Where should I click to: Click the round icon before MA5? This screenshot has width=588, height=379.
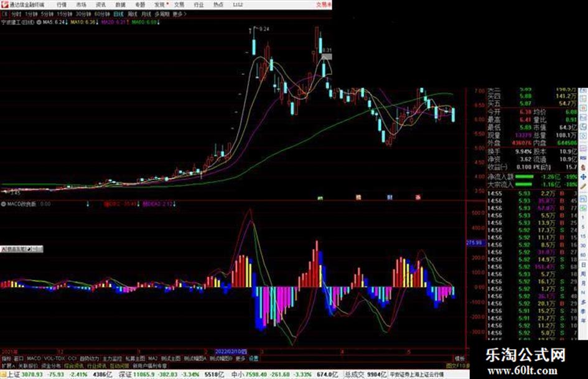pyautogui.click(x=39, y=22)
